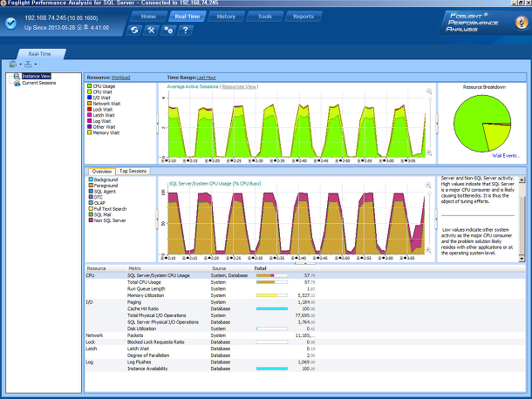Switch to Top Sessions tab
532x399 pixels.
pyautogui.click(x=133, y=172)
